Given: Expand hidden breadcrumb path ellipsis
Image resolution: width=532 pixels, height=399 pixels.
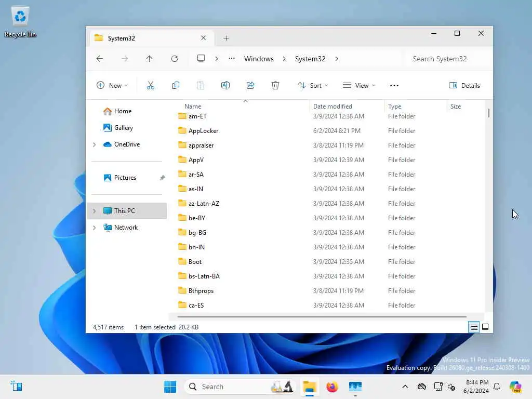Looking at the screenshot, I should 232,59.
